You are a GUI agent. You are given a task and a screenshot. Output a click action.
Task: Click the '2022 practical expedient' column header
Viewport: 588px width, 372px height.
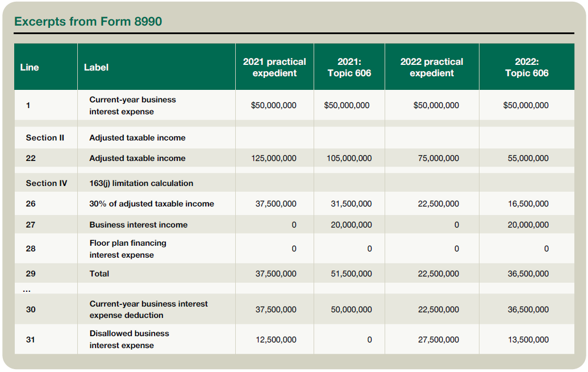click(x=432, y=67)
